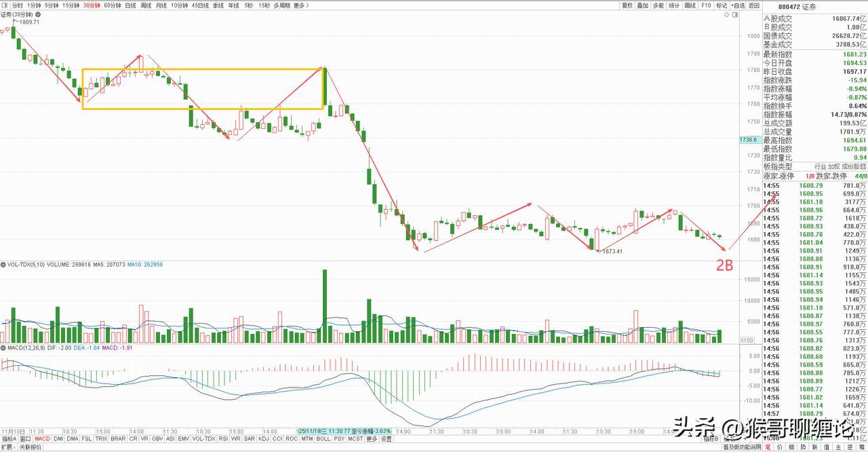
Task: Select the MTM indicator
Action: tap(307, 438)
